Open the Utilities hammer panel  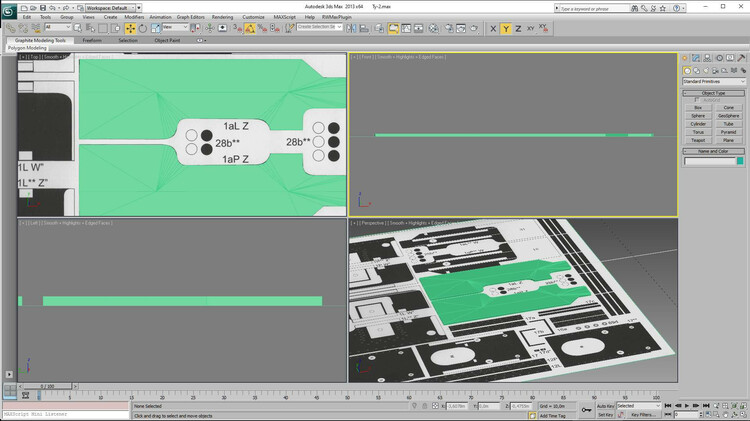pos(742,57)
